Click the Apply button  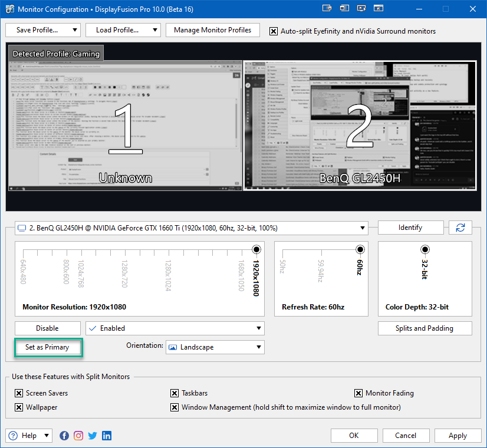pos(458,436)
